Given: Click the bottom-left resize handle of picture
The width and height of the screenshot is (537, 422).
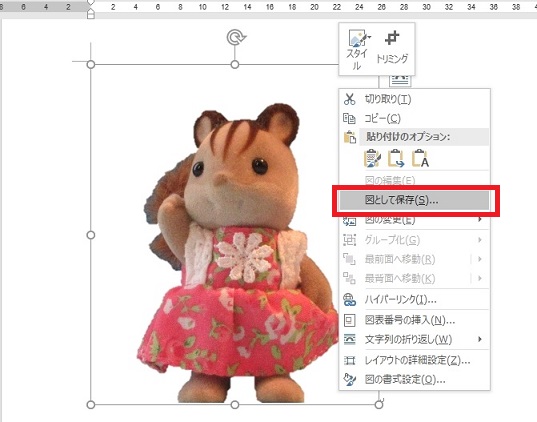Looking at the screenshot, I should click(x=91, y=405).
